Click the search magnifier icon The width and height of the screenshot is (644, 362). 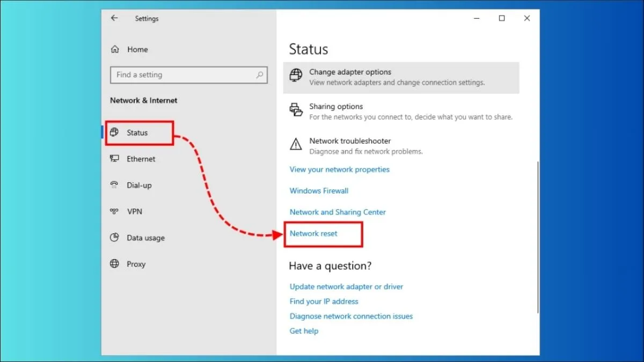pos(260,75)
